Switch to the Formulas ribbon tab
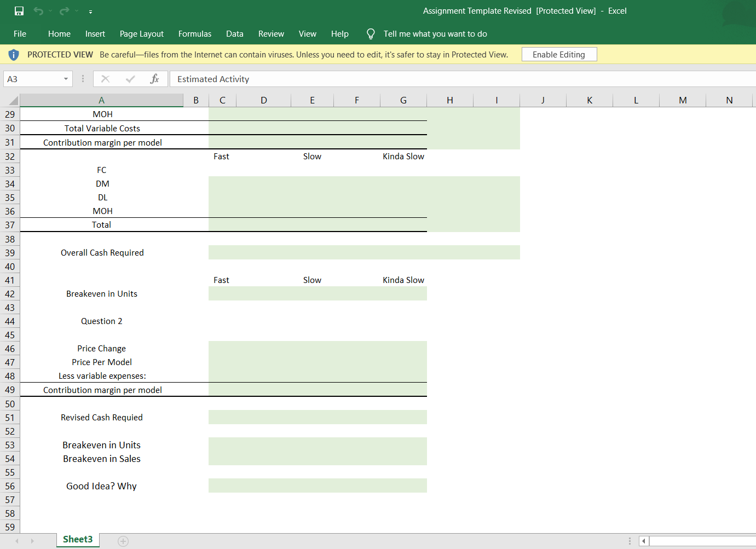The height and width of the screenshot is (549, 756). pyautogui.click(x=195, y=33)
